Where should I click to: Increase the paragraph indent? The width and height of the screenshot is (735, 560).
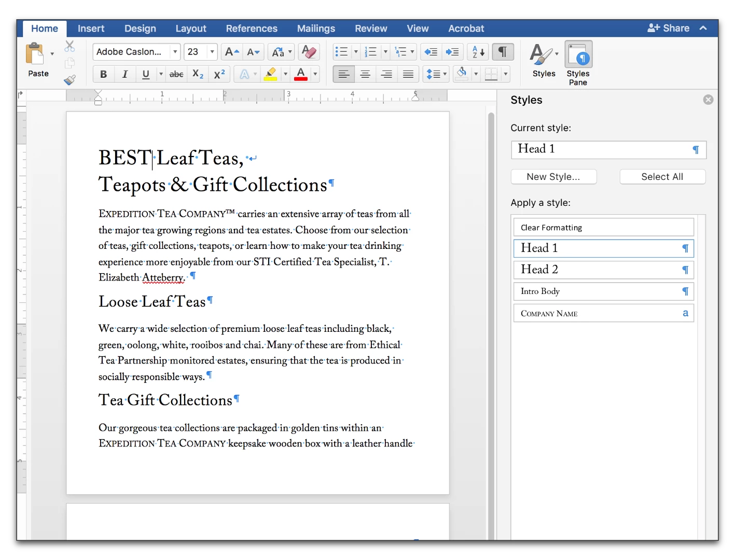coord(452,52)
